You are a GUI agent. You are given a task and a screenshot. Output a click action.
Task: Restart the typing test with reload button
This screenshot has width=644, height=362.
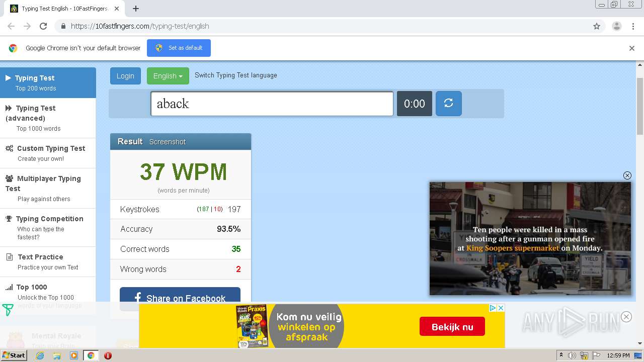[449, 104]
